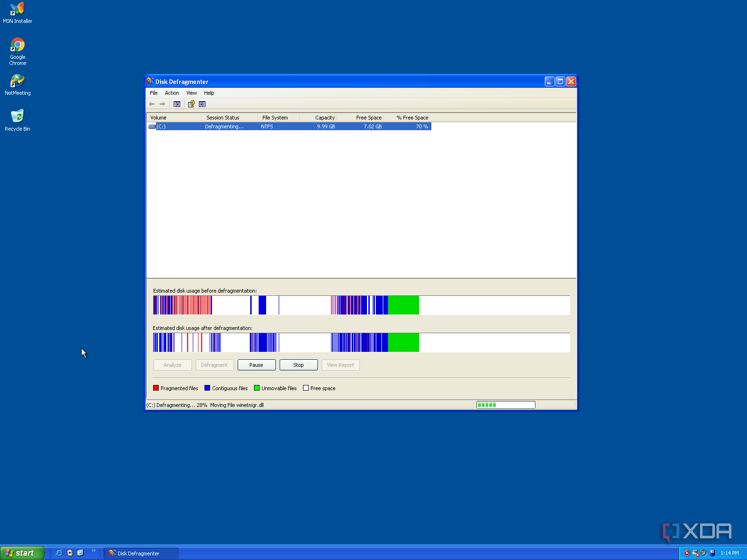This screenshot has height=560, width=747.
Task: Select the NetMeeting desktop shortcut
Action: 17,85
